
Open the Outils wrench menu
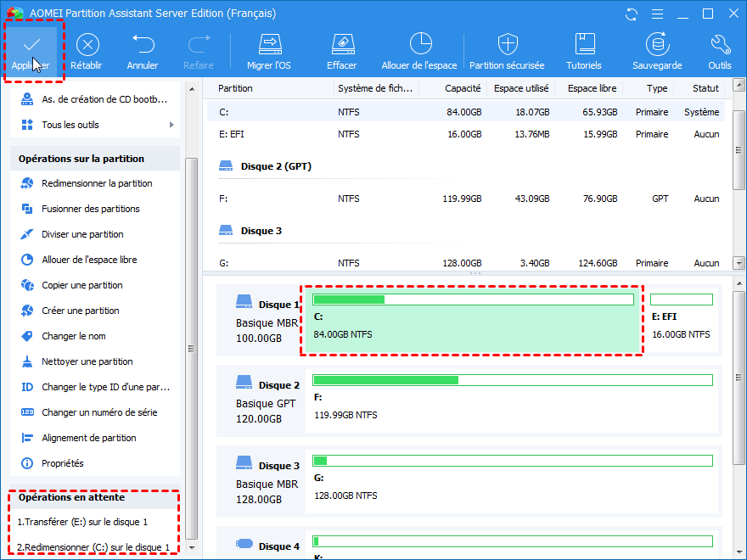coord(719,45)
